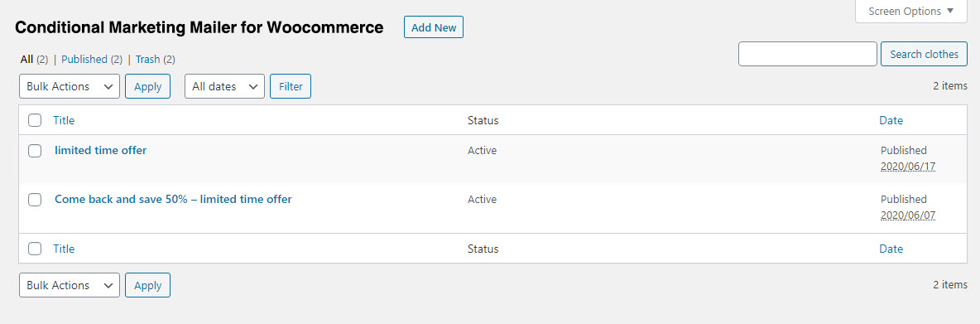This screenshot has height=324, width=980.
Task: Check the 'limited time offer' row checkbox
Action: coord(35,150)
